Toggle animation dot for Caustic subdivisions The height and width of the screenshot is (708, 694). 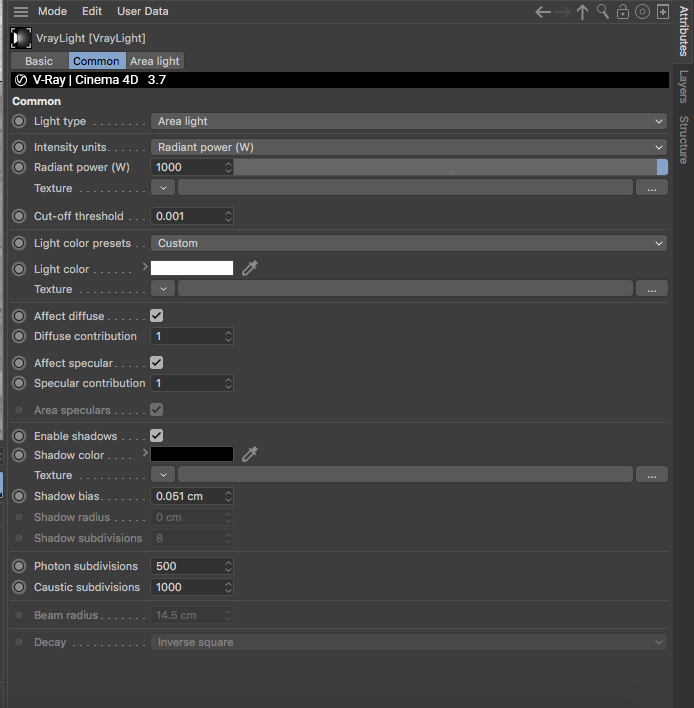pos(19,587)
